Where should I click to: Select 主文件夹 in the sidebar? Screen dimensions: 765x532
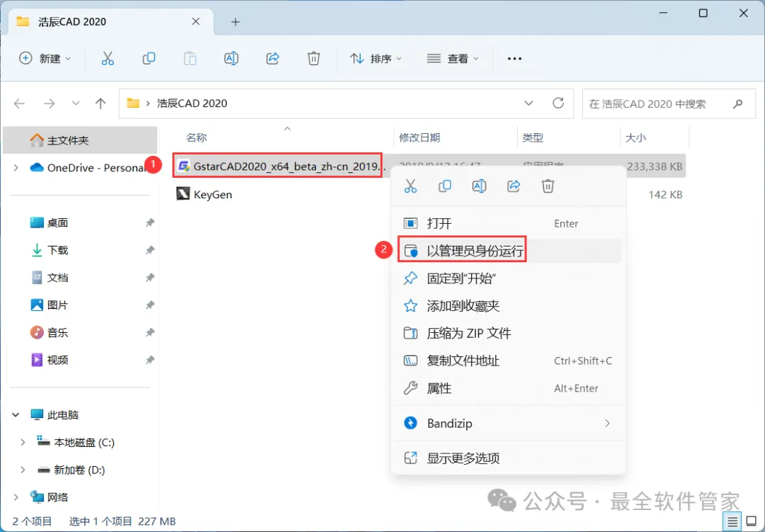click(x=80, y=140)
